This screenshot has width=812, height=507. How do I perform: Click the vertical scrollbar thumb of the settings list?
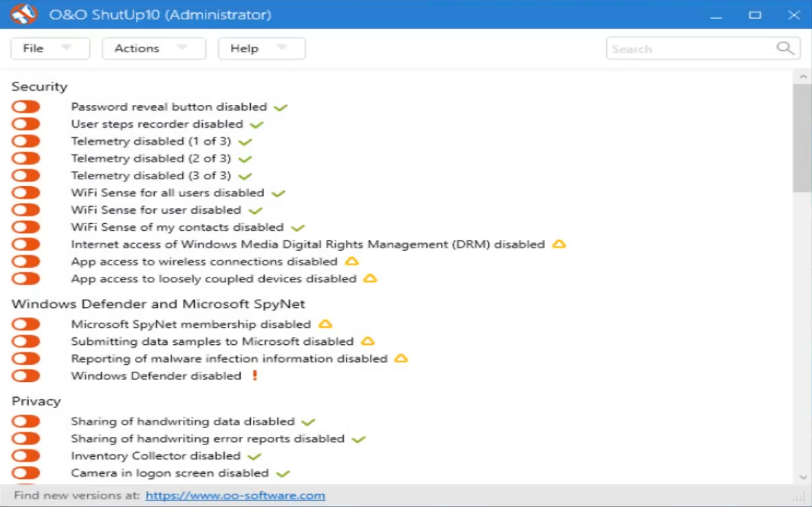tap(802, 137)
